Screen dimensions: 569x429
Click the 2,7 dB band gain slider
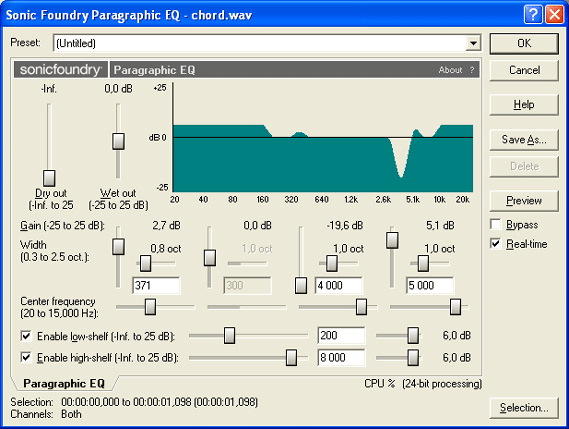tap(118, 247)
